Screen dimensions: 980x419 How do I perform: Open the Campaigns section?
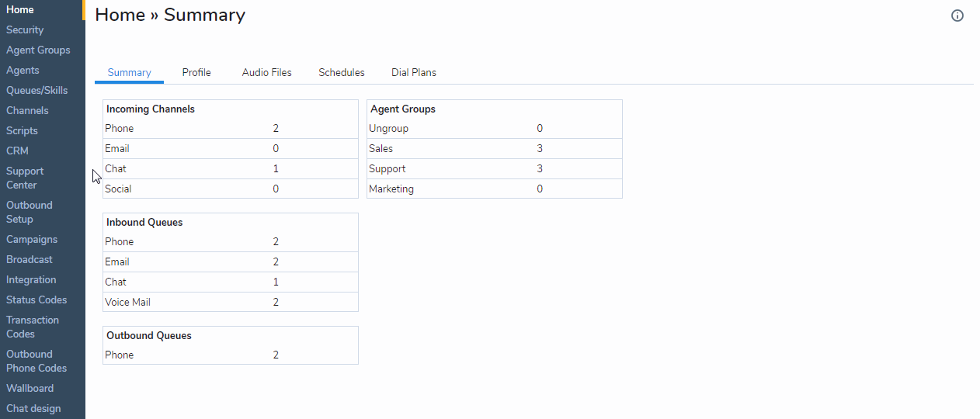click(32, 239)
